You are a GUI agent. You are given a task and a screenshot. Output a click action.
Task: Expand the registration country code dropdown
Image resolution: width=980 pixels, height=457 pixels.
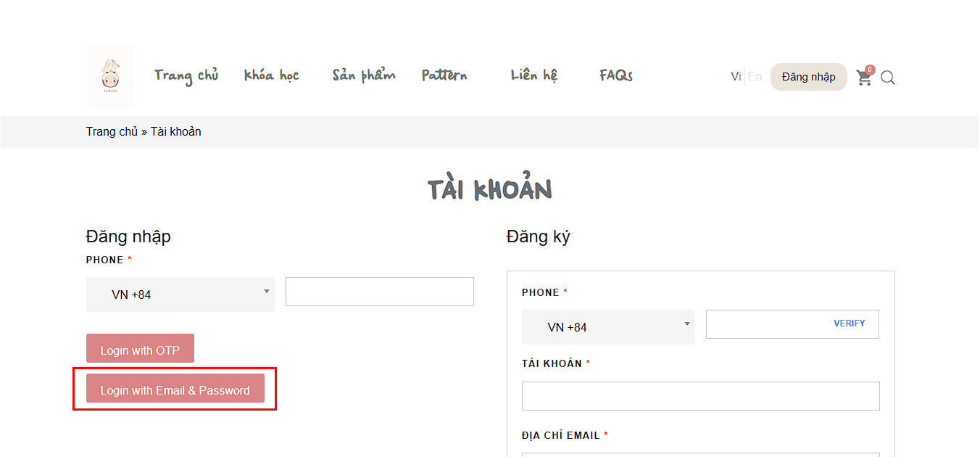point(607,327)
